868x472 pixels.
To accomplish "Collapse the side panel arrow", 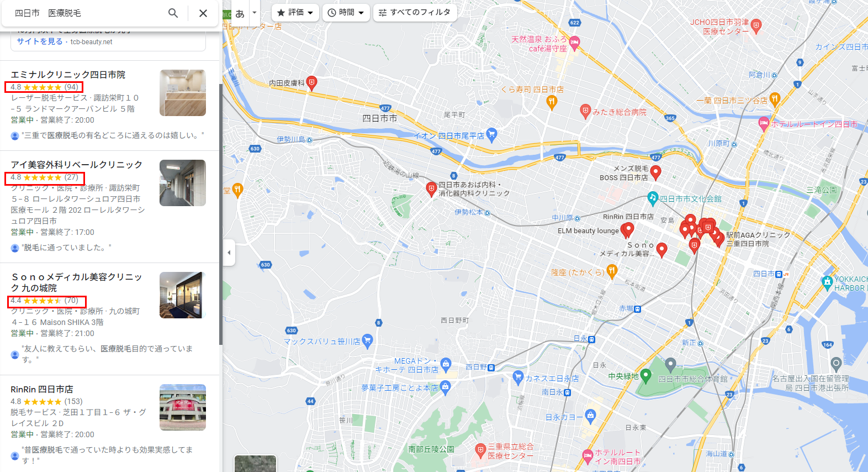I will 229,253.
